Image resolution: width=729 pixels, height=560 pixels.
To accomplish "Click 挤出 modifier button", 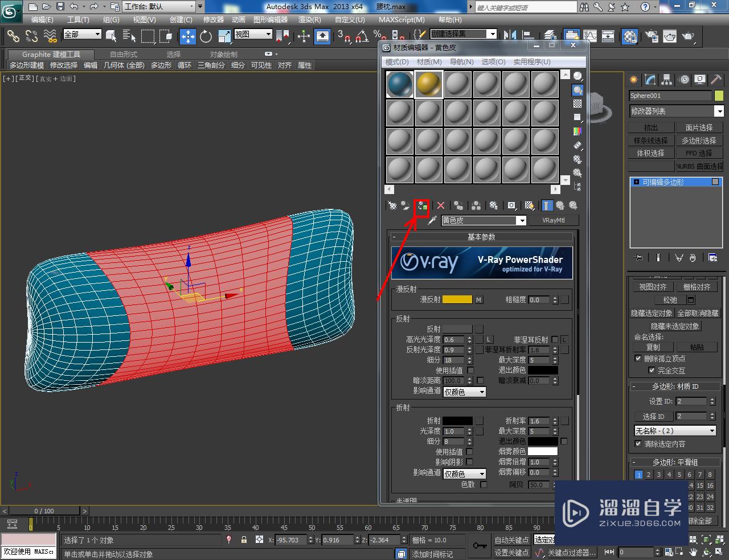I will click(651, 127).
